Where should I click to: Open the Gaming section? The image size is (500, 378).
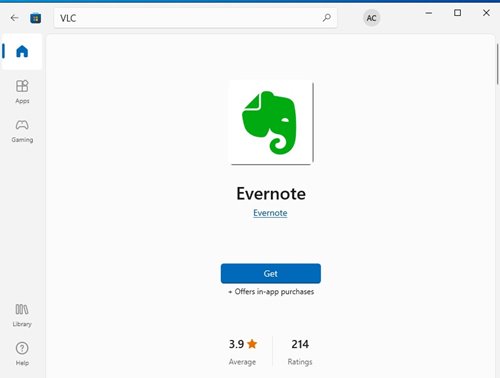tap(22, 131)
